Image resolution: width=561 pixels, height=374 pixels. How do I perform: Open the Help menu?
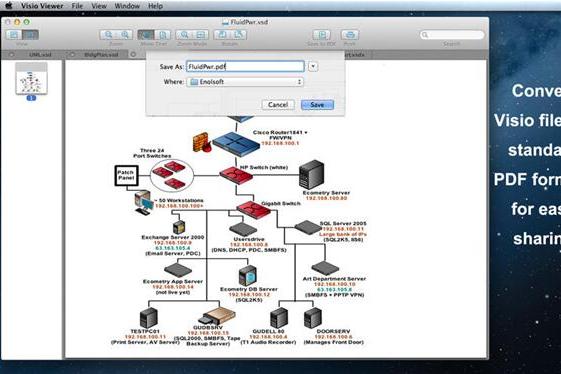(155, 6)
